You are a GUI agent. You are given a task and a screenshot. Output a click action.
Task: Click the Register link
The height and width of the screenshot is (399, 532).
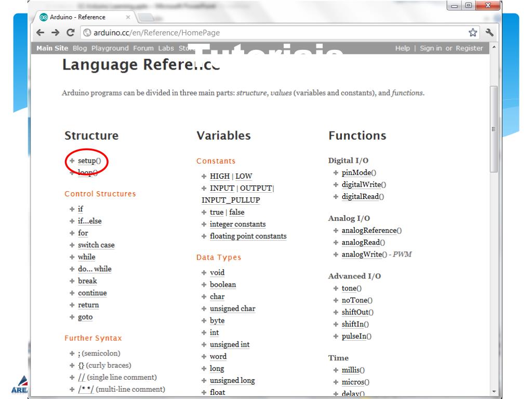(x=469, y=48)
